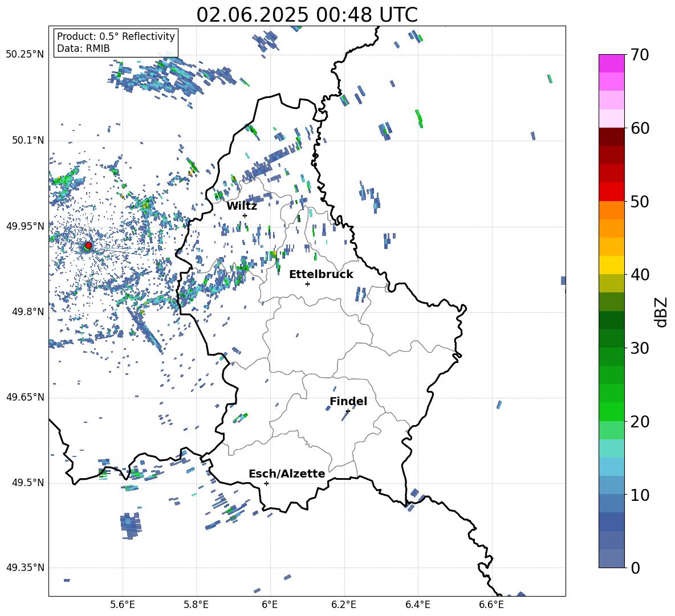Click the red radar location marker
The image size is (675, 616).
(88, 246)
